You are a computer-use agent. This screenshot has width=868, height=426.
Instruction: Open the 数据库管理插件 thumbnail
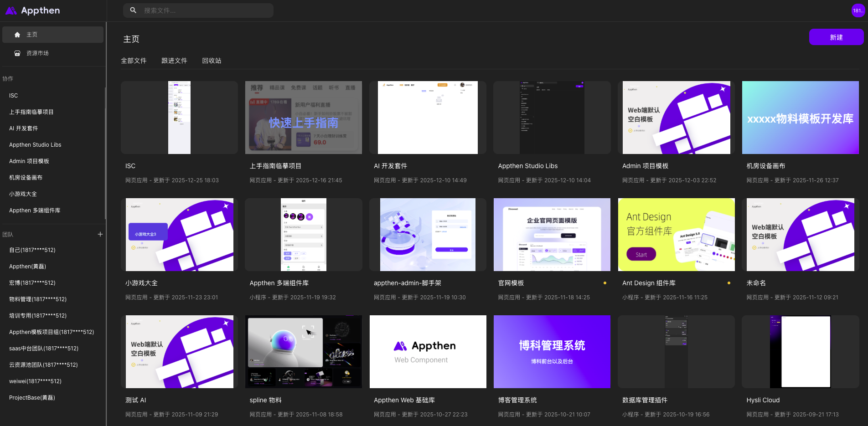point(676,352)
